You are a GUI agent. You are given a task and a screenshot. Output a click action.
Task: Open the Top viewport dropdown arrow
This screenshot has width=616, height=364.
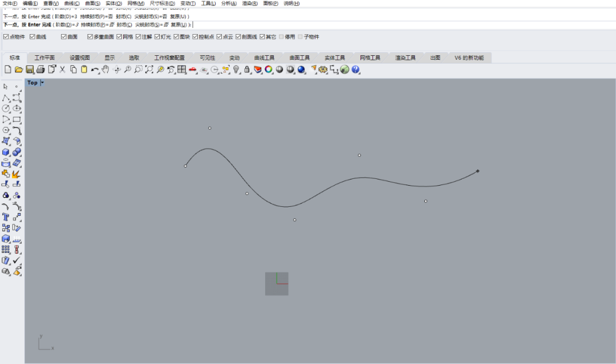click(x=42, y=83)
